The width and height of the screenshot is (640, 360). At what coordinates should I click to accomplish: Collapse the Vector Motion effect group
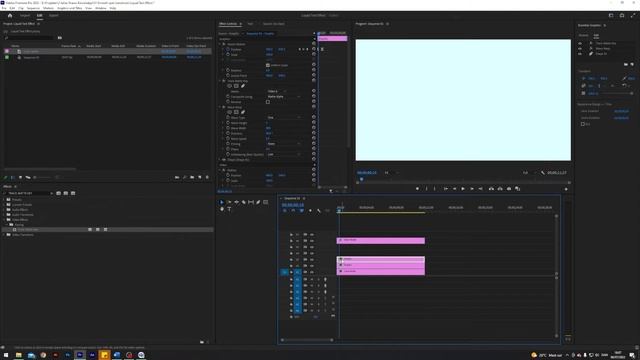[220, 44]
